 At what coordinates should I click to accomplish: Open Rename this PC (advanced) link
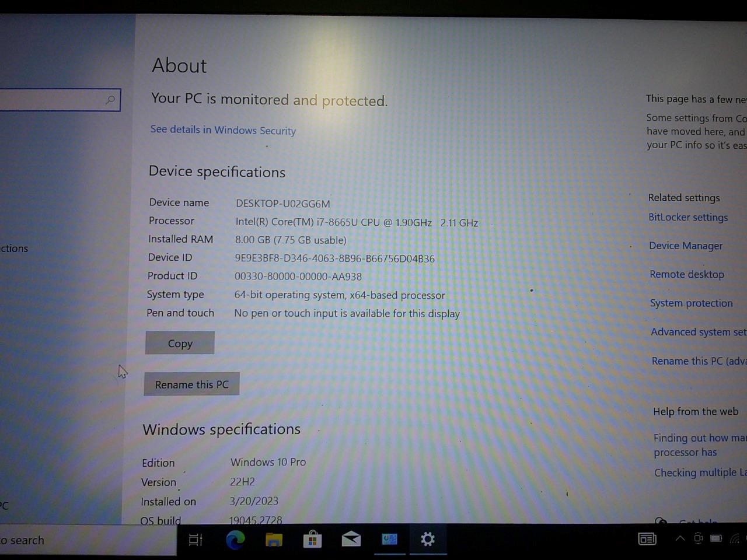click(699, 361)
